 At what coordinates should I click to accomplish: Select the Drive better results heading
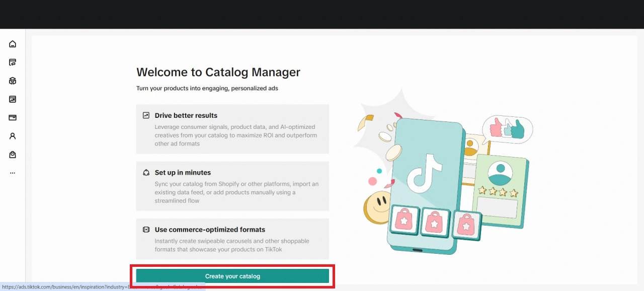click(186, 115)
